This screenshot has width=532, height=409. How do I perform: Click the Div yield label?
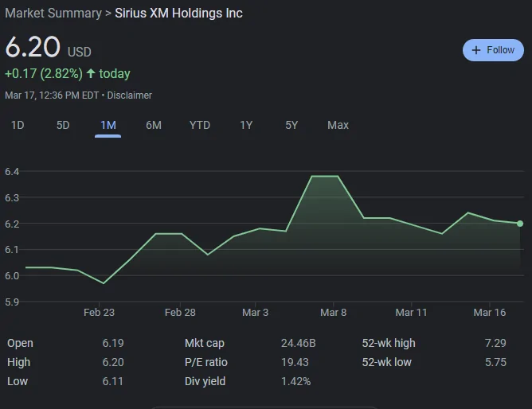point(205,381)
